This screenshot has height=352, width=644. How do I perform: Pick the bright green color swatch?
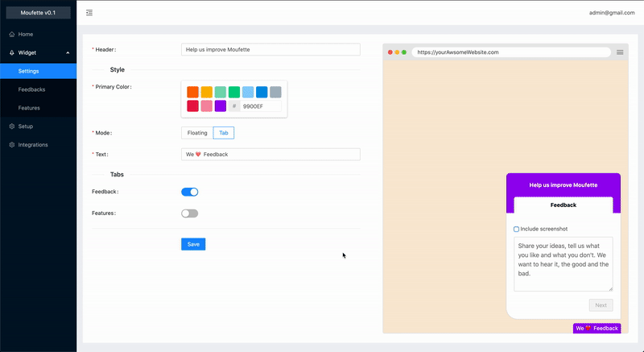(234, 92)
